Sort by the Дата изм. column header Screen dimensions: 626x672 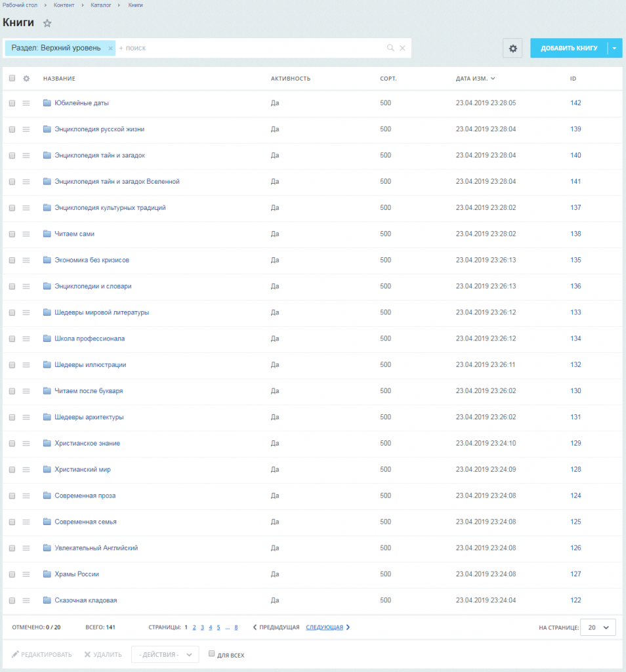pos(475,79)
